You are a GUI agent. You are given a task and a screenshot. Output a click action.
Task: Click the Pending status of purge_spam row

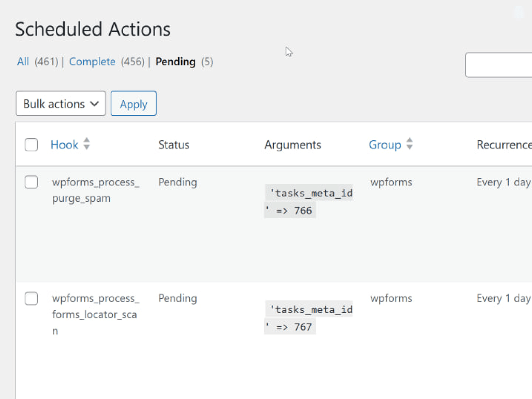pyautogui.click(x=177, y=182)
